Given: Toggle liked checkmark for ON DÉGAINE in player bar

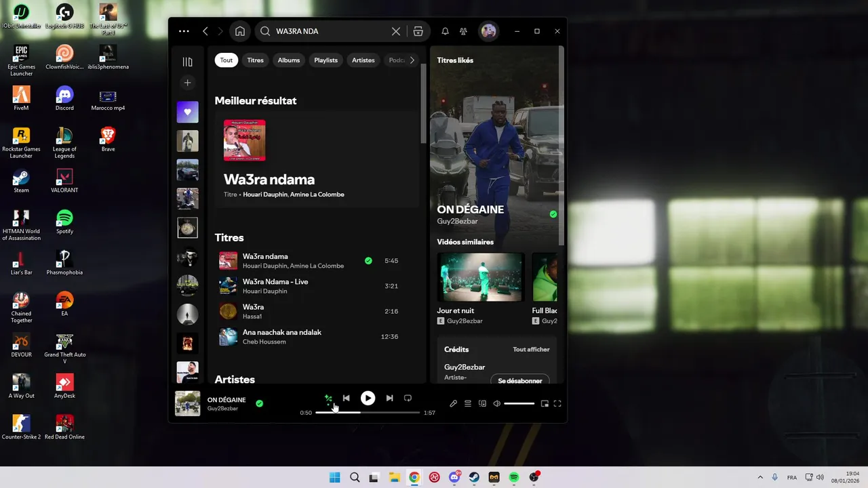Looking at the screenshot, I should (x=259, y=403).
